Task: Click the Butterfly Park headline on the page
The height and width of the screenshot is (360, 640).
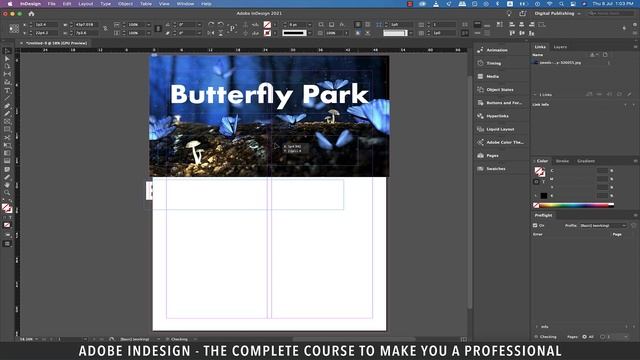Action: (269, 95)
